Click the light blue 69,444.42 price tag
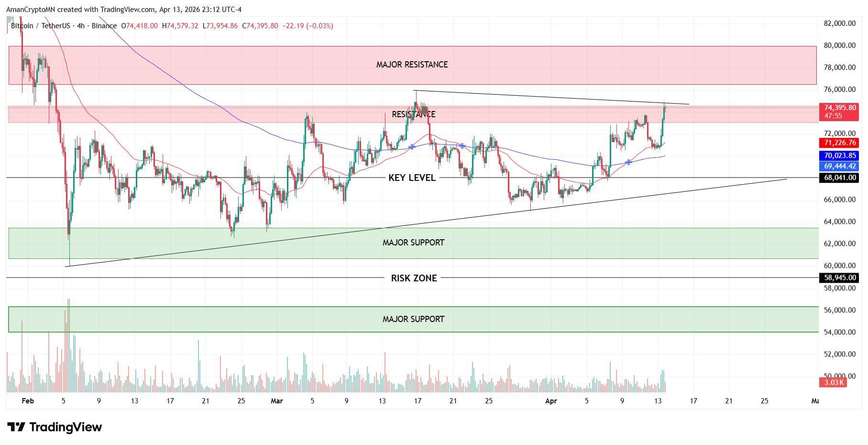 click(839, 166)
